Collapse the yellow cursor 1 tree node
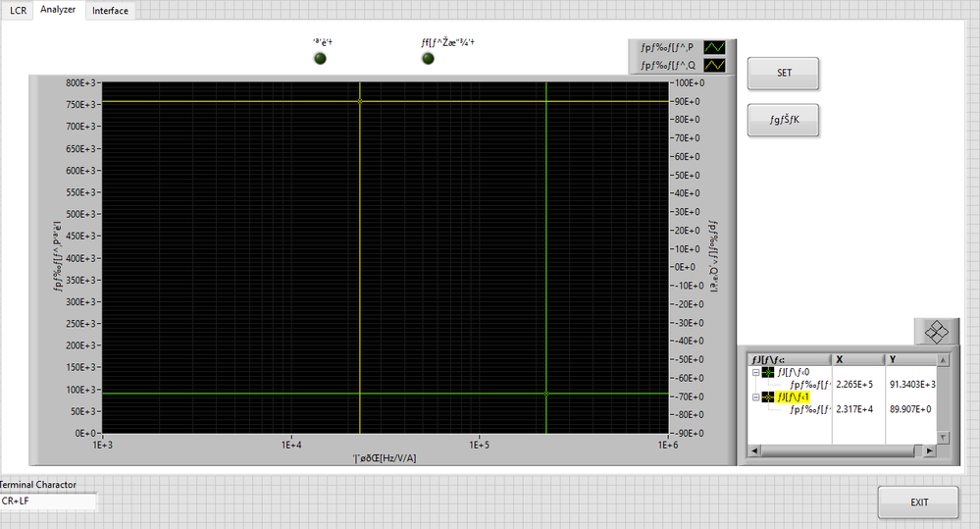This screenshot has width=980, height=529. [x=755, y=397]
